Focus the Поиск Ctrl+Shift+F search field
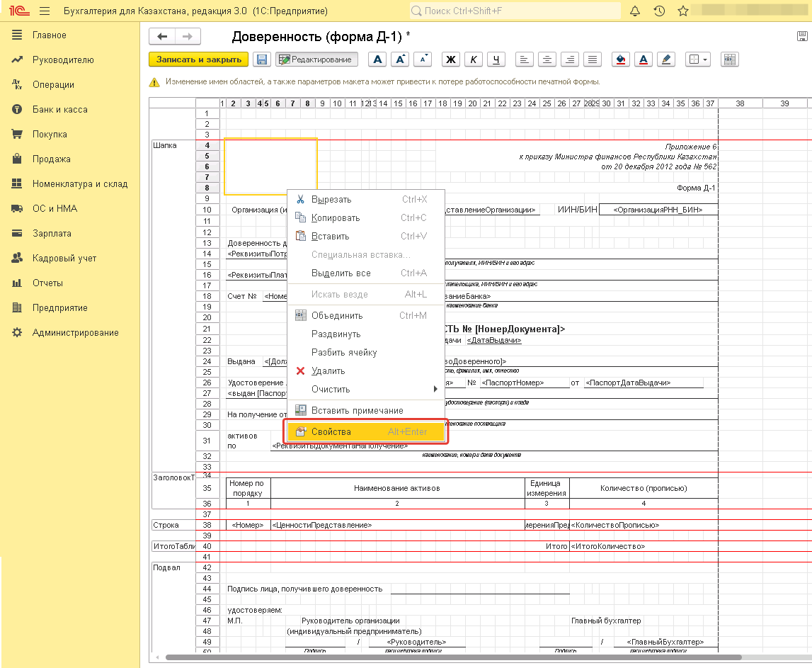The width and height of the screenshot is (812, 668). 515,11
